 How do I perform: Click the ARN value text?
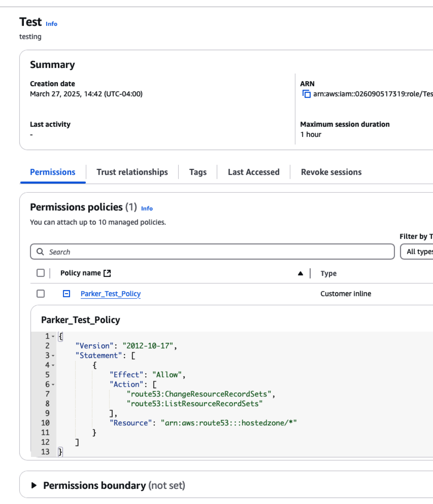point(373,94)
